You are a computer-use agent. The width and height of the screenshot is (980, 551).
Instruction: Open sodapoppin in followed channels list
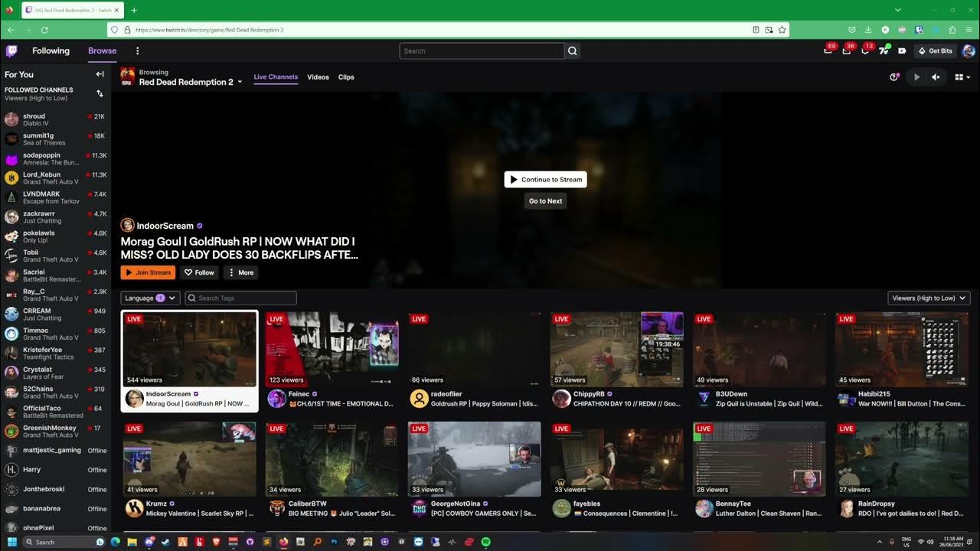tap(55, 158)
